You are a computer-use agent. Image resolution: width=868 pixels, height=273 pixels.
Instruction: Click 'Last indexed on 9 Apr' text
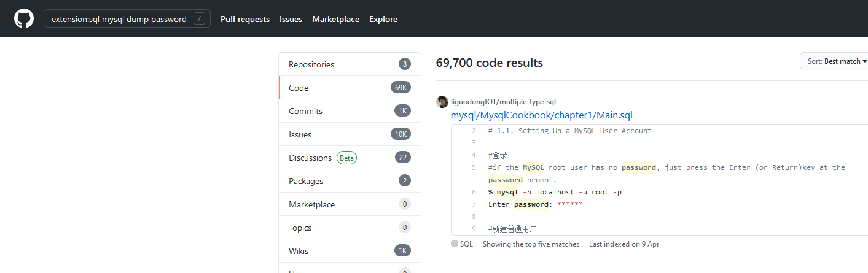(624, 244)
